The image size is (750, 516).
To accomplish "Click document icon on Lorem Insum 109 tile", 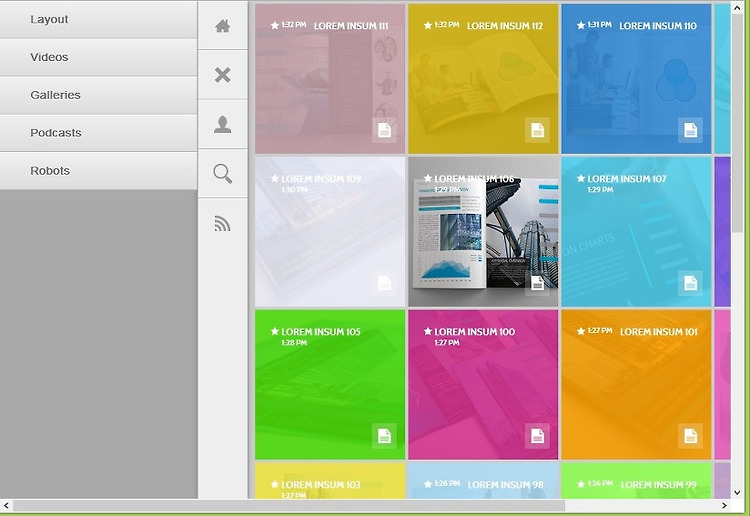I will [385, 283].
